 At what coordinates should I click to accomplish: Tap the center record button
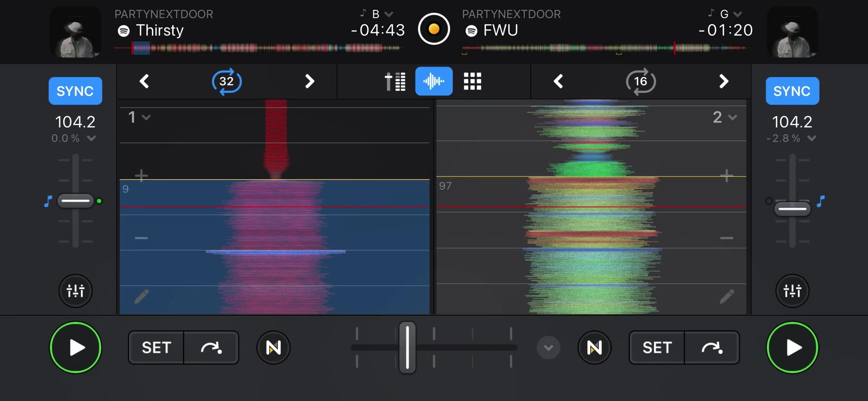[434, 29]
